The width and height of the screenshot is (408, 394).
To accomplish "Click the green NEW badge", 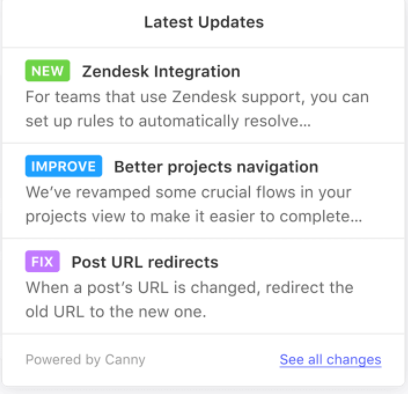I will 48,71.
